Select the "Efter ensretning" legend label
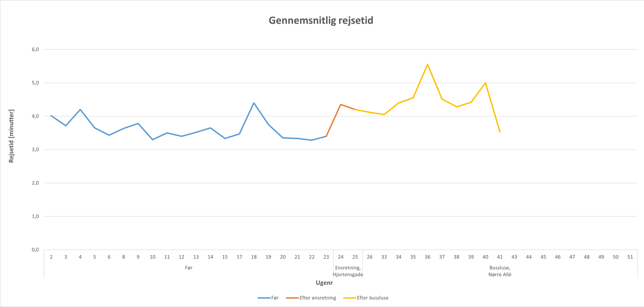 point(317,298)
